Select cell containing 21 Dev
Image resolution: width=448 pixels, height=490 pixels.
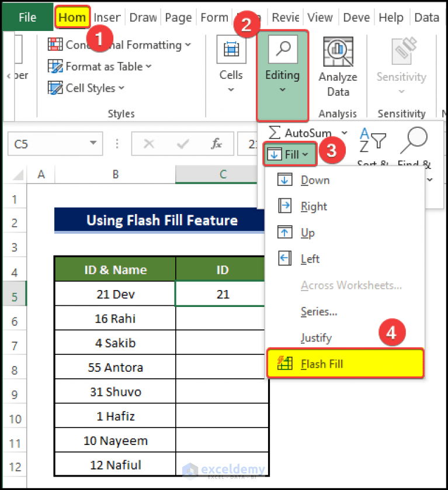click(115, 294)
